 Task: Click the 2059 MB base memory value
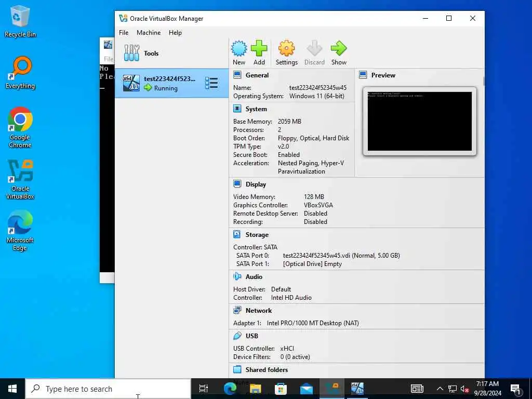pos(289,122)
